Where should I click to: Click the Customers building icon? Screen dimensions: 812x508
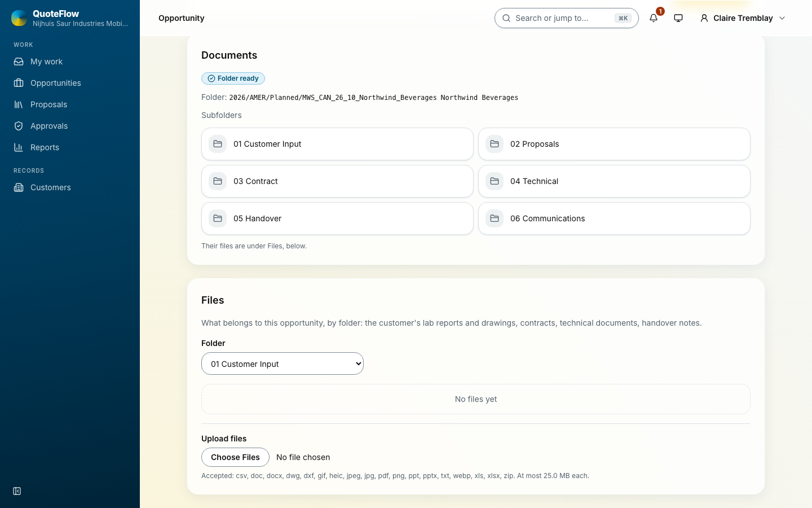(x=19, y=187)
